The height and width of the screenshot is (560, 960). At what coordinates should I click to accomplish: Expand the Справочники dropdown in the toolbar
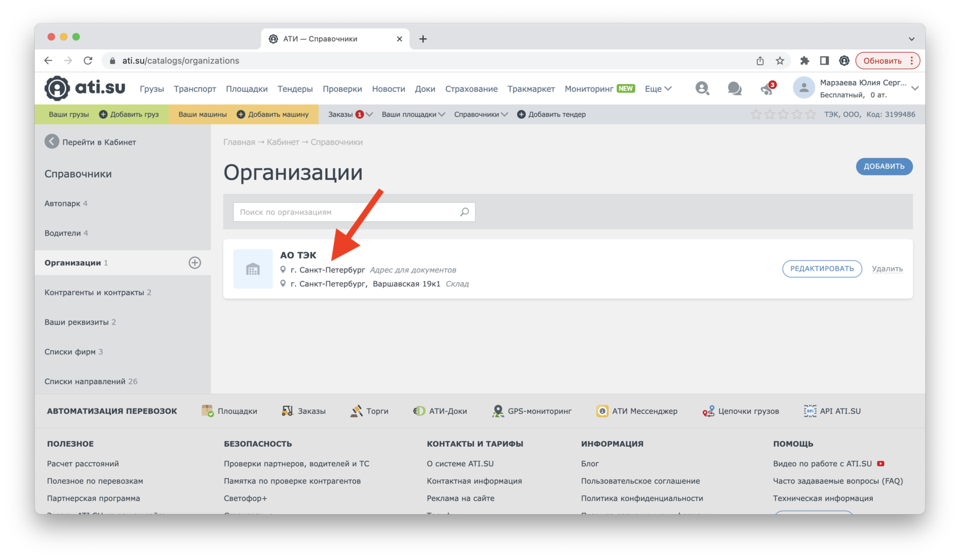[x=481, y=114]
